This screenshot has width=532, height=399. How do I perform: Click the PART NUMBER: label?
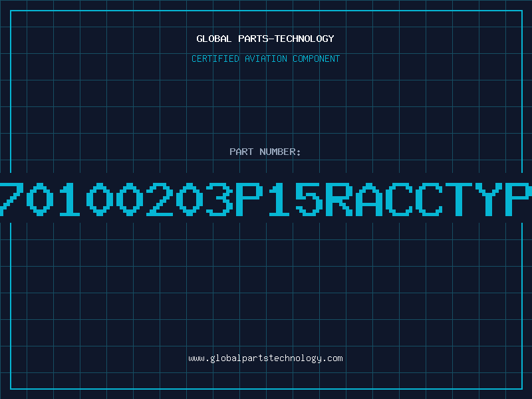tap(265, 152)
